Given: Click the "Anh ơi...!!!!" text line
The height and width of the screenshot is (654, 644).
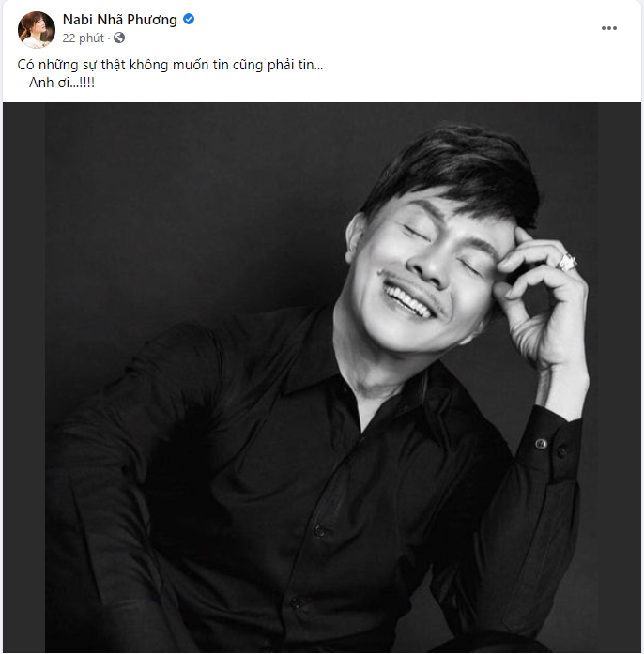Looking at the screenshot, I should [62, 83].
